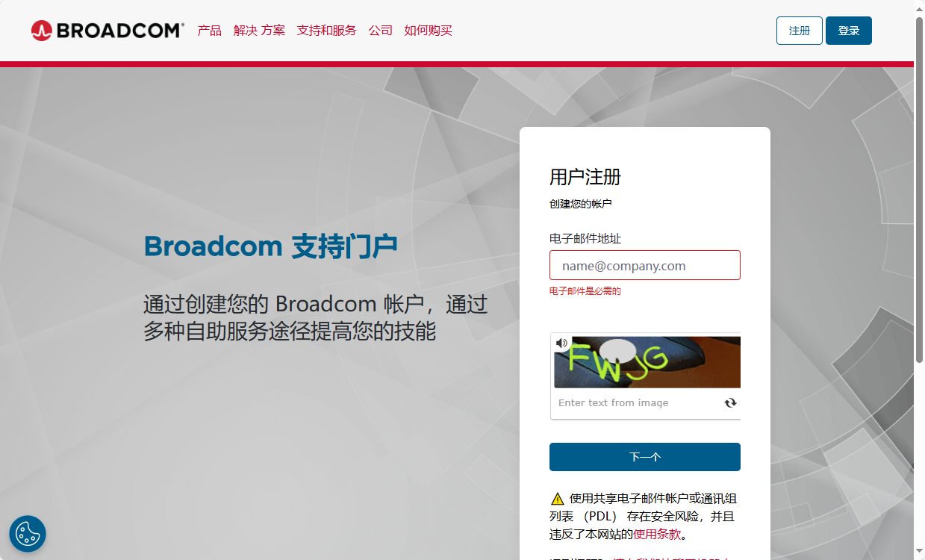Focus the captcha text input field
Image resolution: width=925 pixels, height=560 pixels.
[638, 402]
